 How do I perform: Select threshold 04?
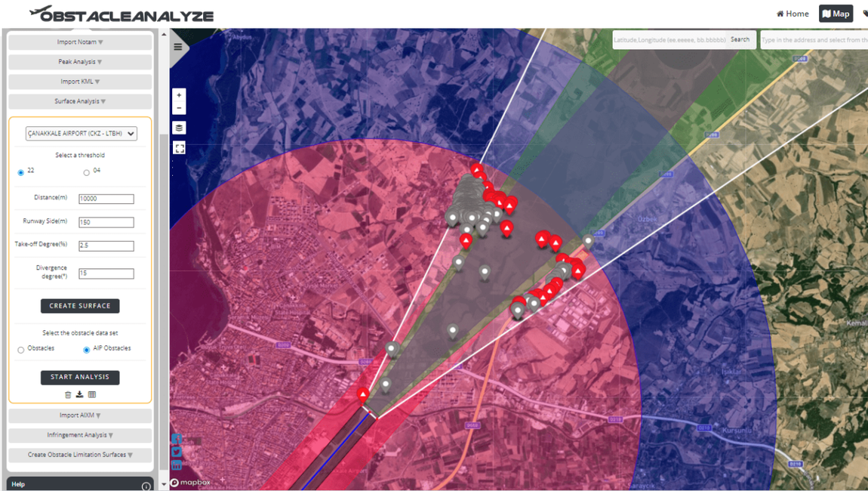click(x=86, y=173)
